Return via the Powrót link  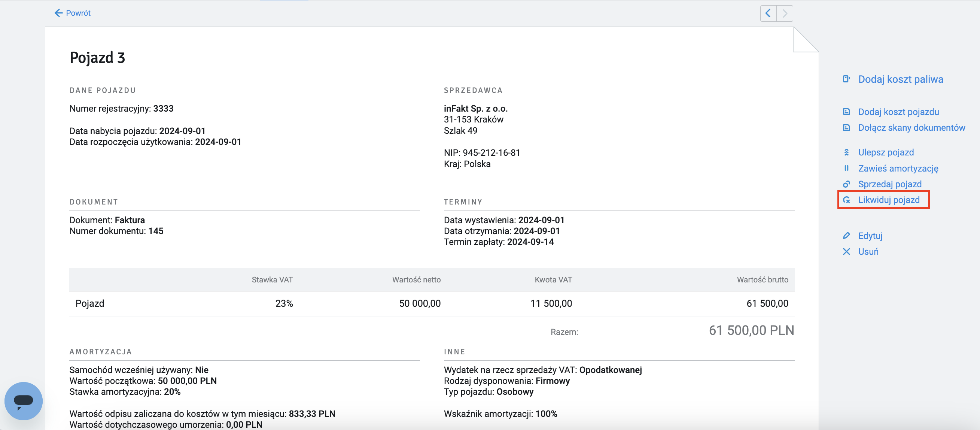[78, 13]
